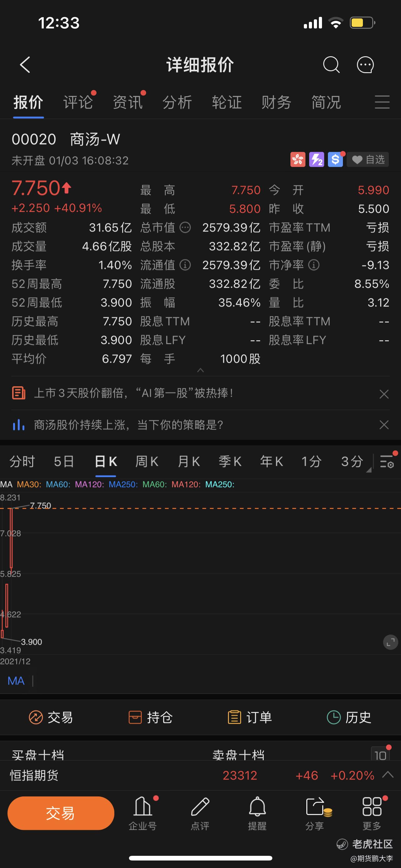Screen dimensions: 401x868
Task: Collapse the quote details chevron
Action: (200, 370)
